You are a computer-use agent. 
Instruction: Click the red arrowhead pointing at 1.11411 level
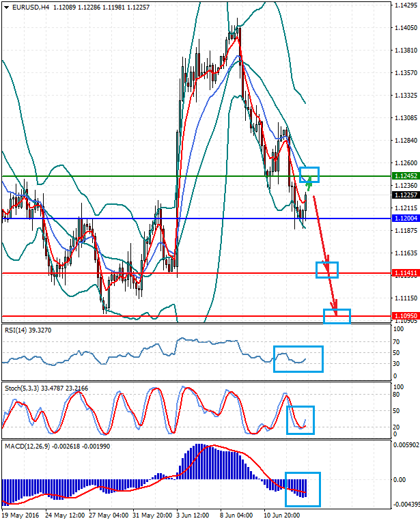coord(327,264)
